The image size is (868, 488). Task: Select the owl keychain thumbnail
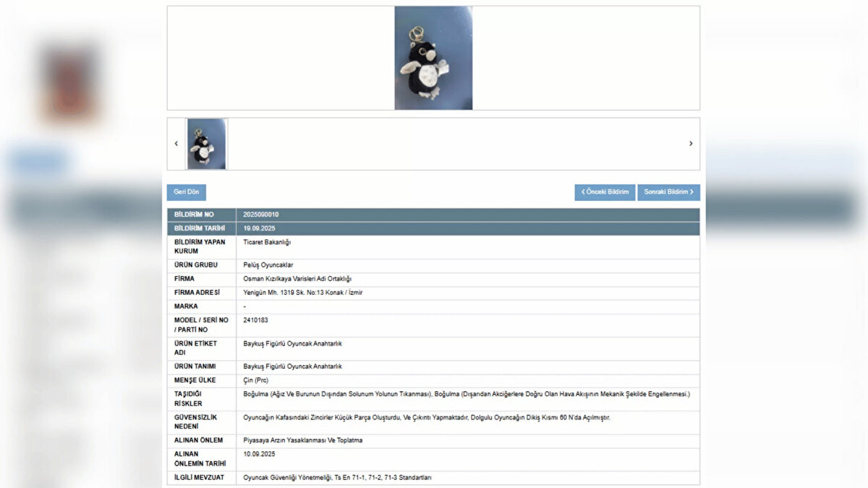pyautogui.click(x=207, y=144)
